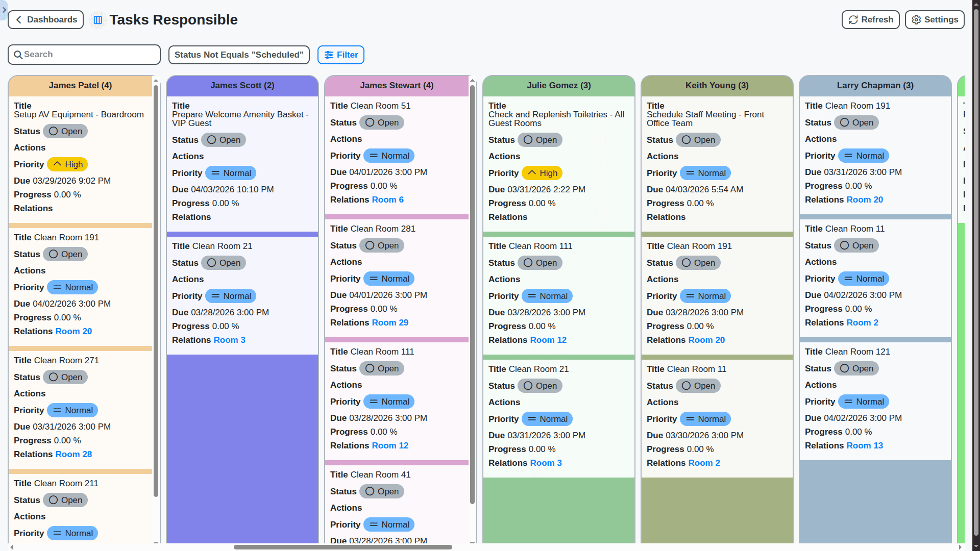The width and height of the screenshot is (980, 551).
Task: Click the columns icon beside Tasks Responsible title
Action: pyautogui.click(x=97, y=19)
